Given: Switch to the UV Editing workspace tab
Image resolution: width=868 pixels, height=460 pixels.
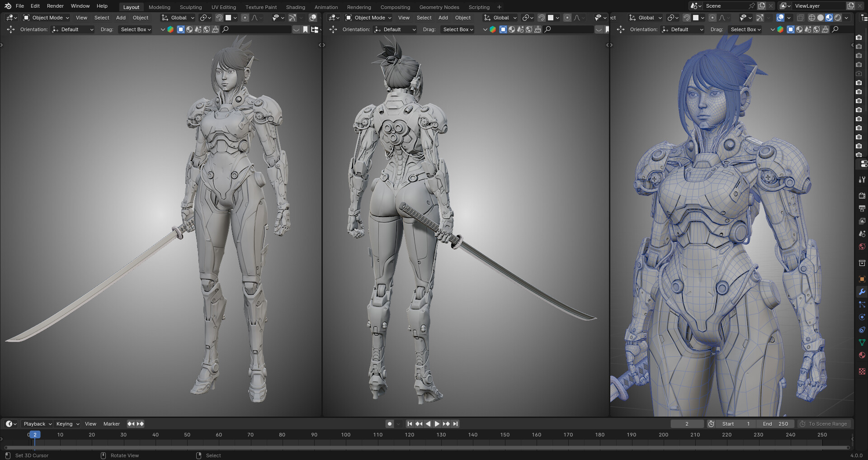Looking at the screenshot, I should click(x=224, y=7).
